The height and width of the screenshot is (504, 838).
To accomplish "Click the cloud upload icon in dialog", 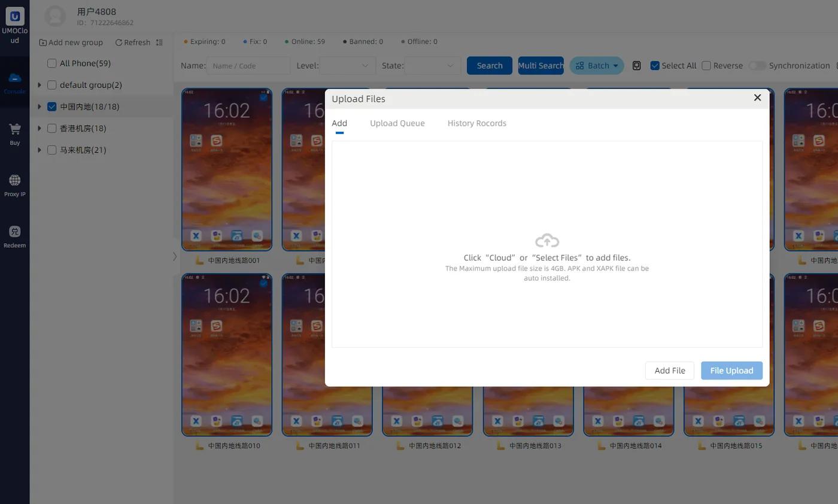I will 547,241.
